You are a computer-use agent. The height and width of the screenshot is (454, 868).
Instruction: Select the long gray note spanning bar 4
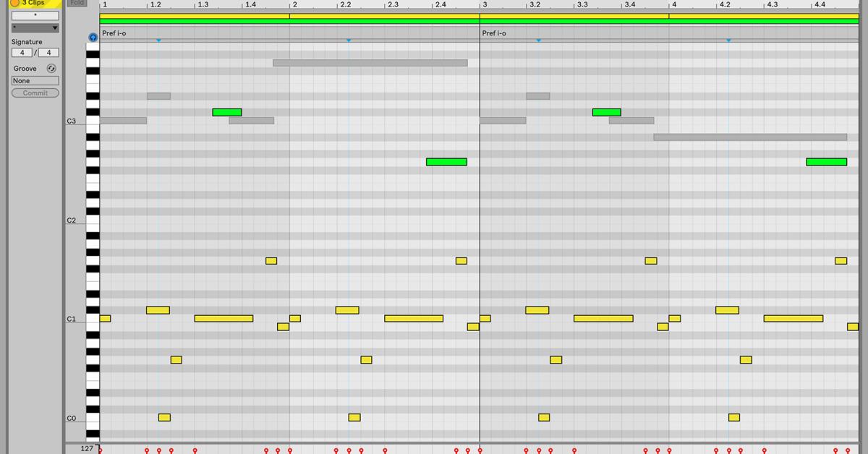pyautogui.click(x=750, y=137)
